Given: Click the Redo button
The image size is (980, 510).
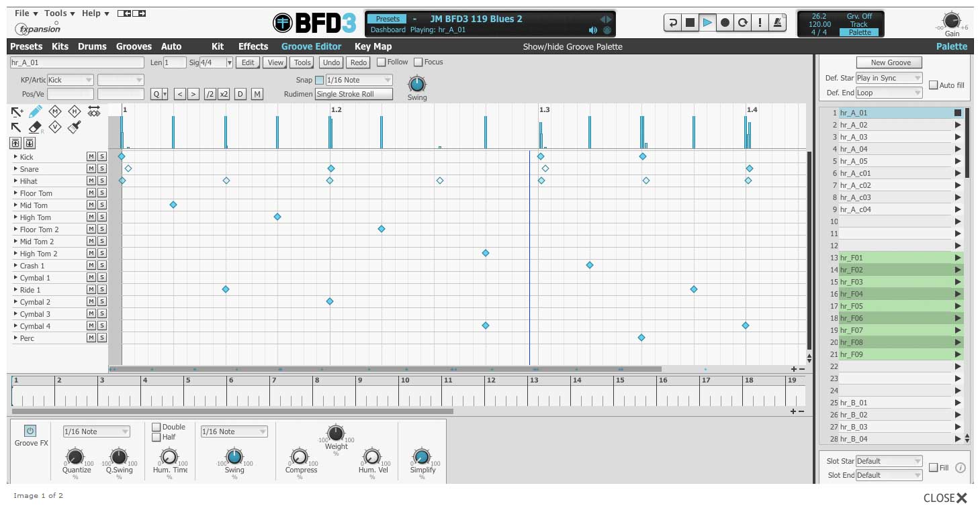Looking at the screenshot, I should coord(359,62).
